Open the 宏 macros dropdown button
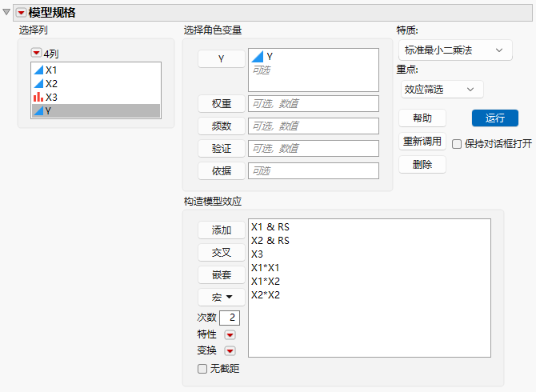 (222, 297)
